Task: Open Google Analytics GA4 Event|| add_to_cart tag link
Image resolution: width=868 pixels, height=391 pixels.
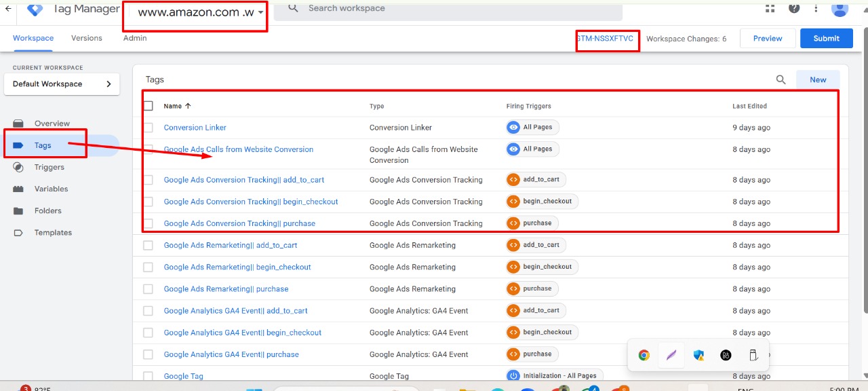Action: click(x=236, y=310)
